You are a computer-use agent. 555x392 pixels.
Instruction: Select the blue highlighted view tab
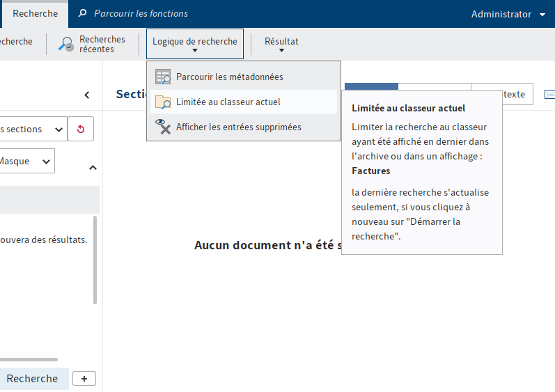(371, 86)
